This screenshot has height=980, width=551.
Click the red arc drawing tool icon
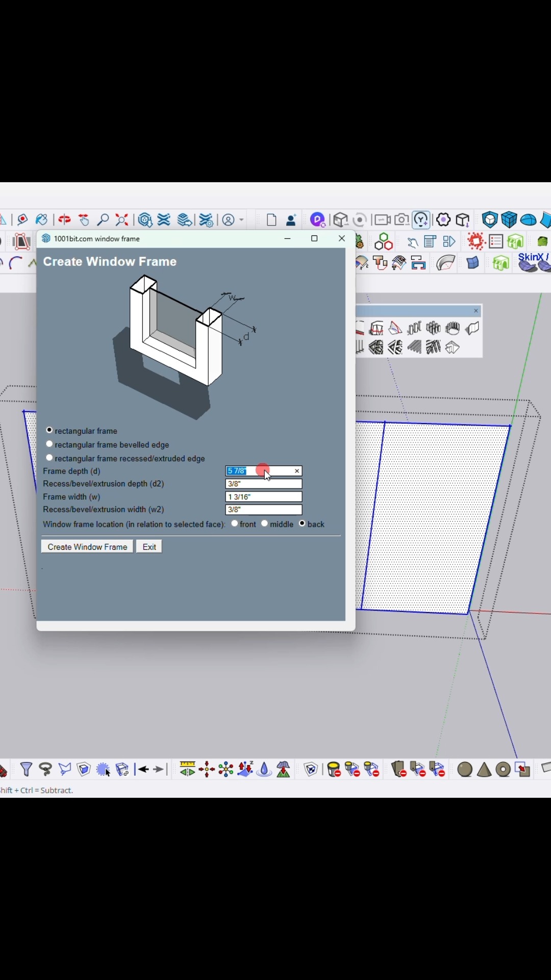click(16, 263)
